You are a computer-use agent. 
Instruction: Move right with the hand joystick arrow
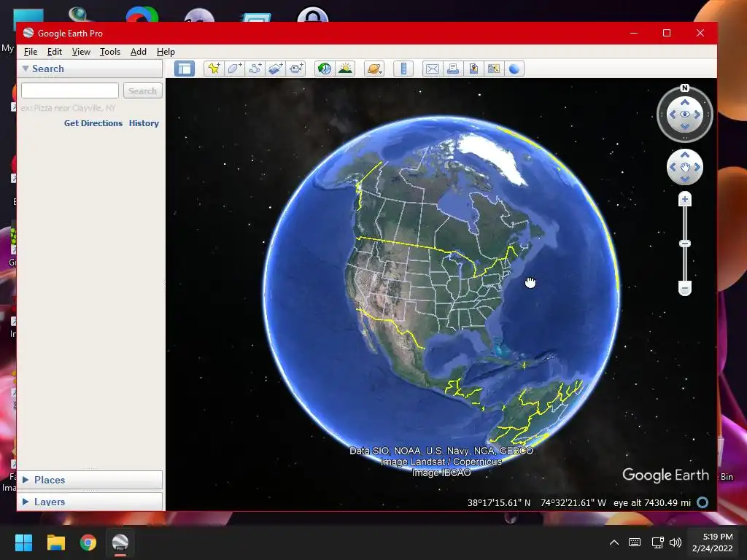tap(697, 167)
